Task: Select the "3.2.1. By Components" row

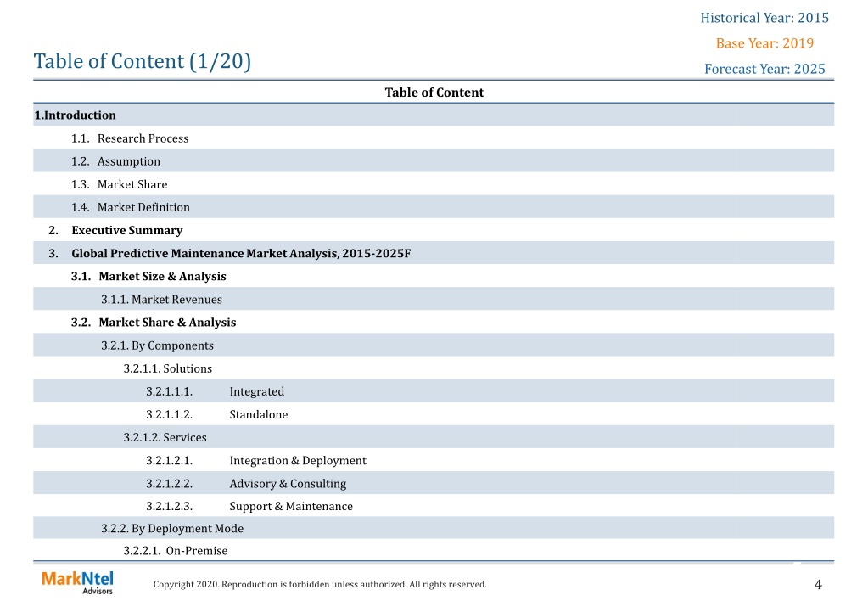Action: point(434,345)
